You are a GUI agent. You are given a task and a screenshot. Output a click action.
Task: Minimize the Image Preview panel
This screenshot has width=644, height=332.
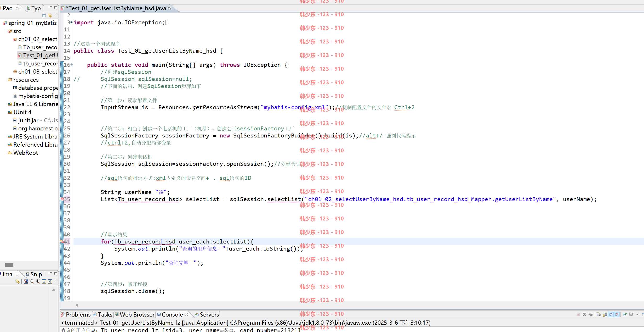point(51,273)
